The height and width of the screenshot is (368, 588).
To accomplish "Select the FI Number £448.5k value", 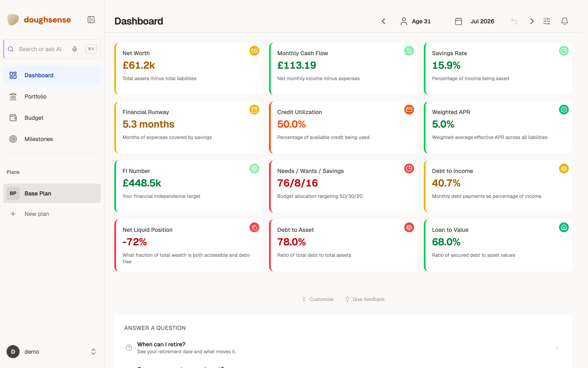I will (x=142, y=183).
